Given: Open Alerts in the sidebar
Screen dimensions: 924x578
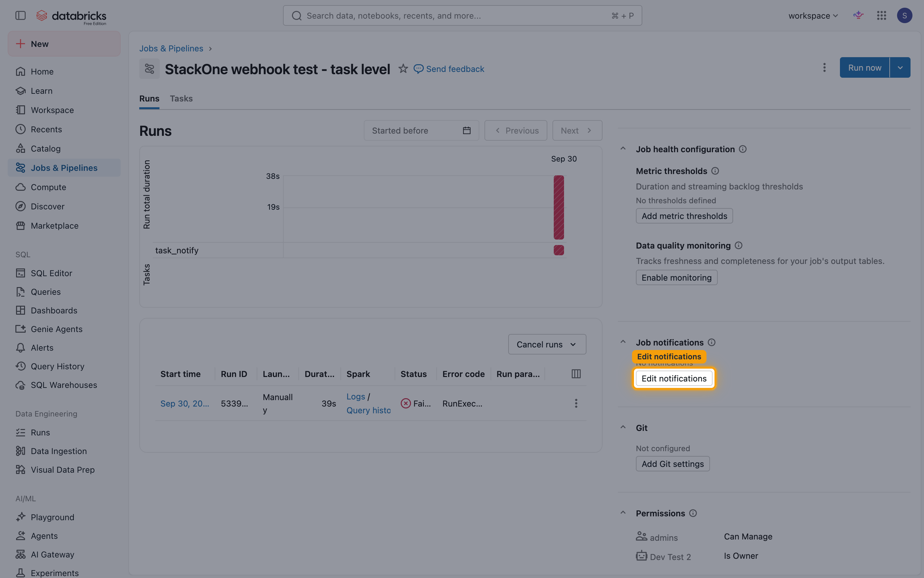Looking at the screenshot, I should (x=64, y=348).
